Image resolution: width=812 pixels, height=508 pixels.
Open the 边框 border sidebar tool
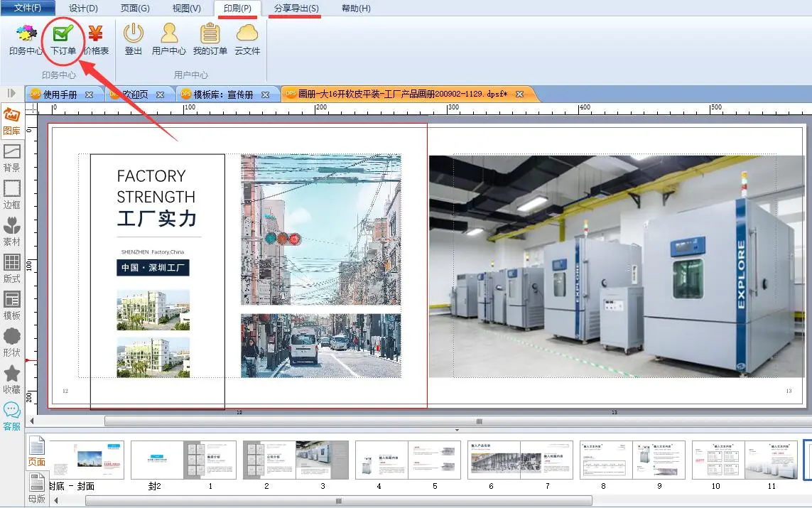[12, 195]
